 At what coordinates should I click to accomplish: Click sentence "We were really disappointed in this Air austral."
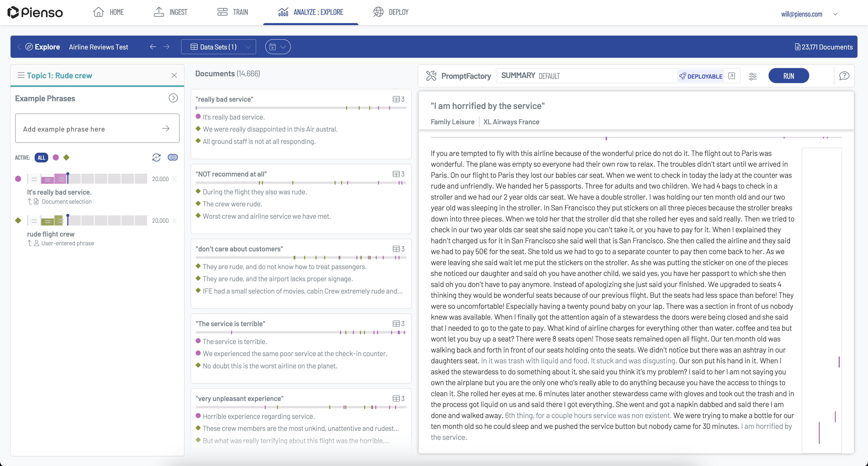[270, 129]
